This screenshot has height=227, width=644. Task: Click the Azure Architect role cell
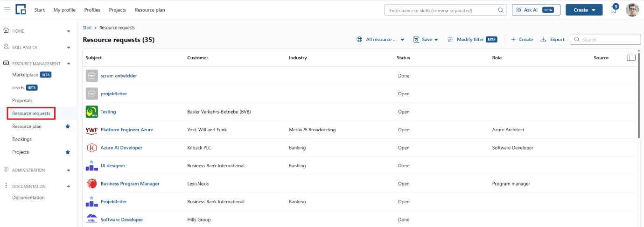point(508,130)
